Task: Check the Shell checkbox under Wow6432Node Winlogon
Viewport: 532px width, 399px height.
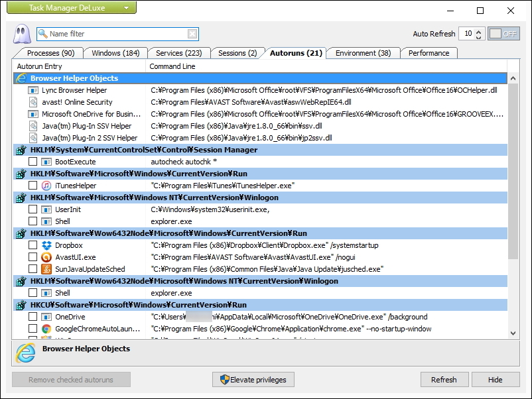Action: (x=33, y=292)
